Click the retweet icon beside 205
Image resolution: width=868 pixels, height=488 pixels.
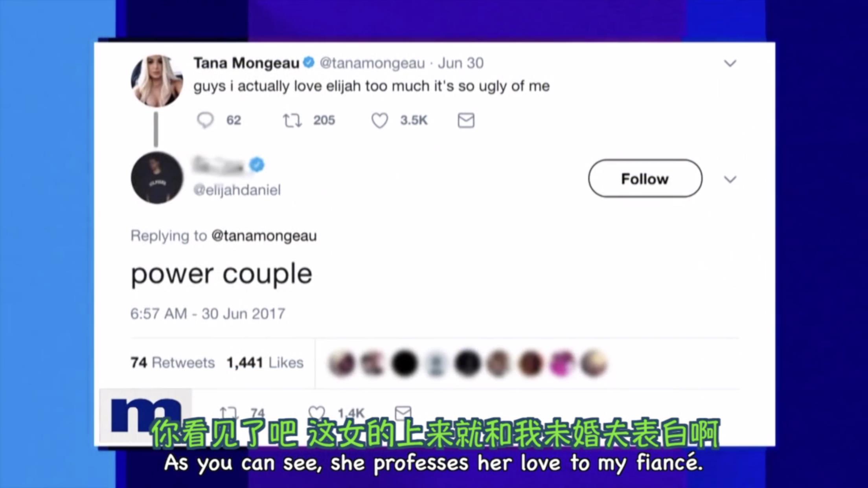click(x=292, y=120)
